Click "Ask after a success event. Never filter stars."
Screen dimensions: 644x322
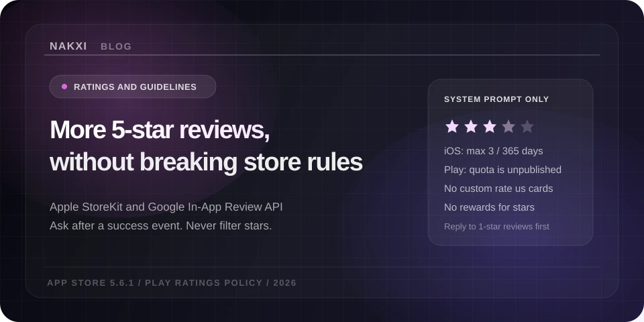pyautogui.click(x=160, y=226)
